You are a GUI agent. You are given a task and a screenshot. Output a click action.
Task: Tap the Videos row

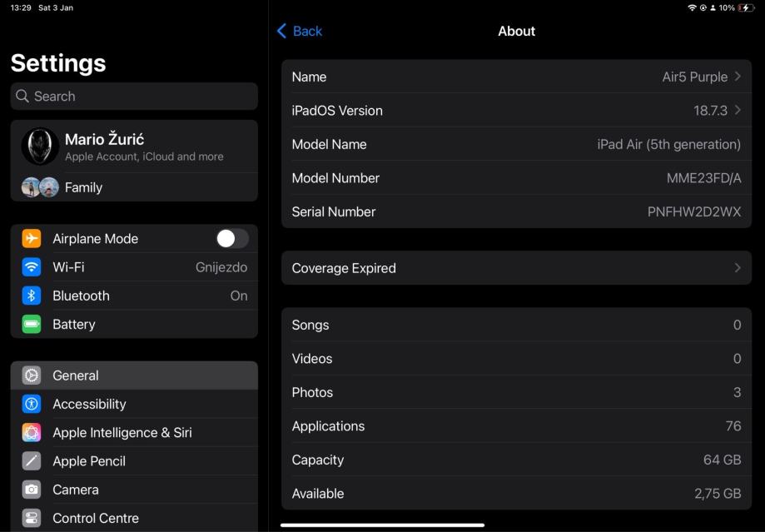pos(516,359)
